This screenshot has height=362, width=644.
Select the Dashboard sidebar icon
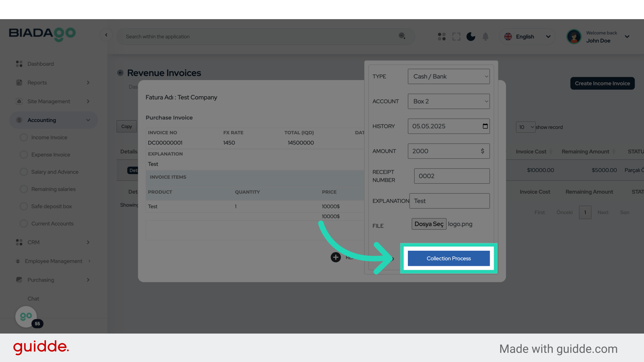tap(19, 64)
